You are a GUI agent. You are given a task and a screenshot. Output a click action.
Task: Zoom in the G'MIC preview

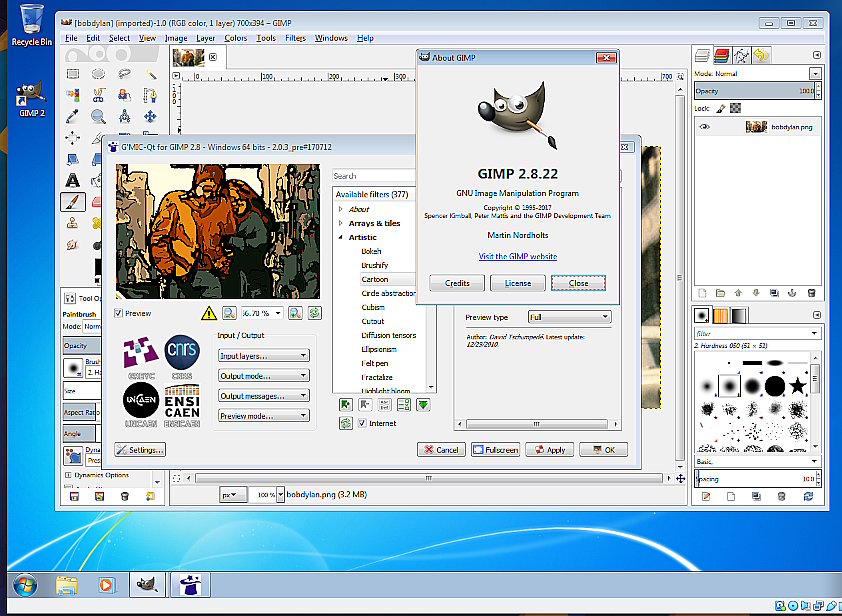pos(295,313)
